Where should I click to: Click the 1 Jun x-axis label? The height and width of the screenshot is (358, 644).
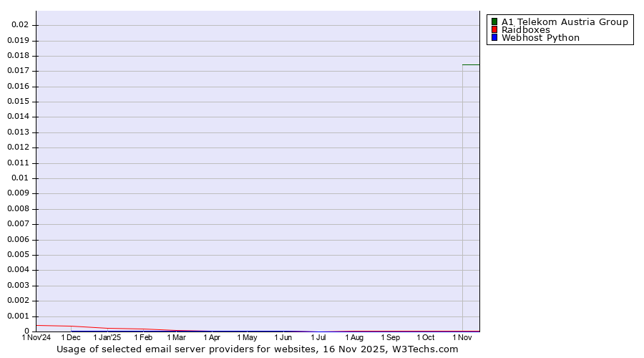[283, 337]
